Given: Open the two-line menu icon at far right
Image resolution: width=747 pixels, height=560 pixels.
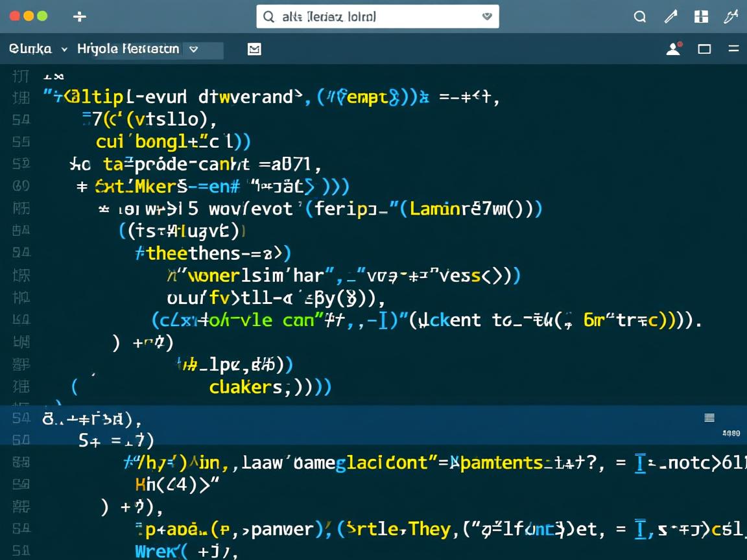Looking at the screenshot, I should point(733,49).
